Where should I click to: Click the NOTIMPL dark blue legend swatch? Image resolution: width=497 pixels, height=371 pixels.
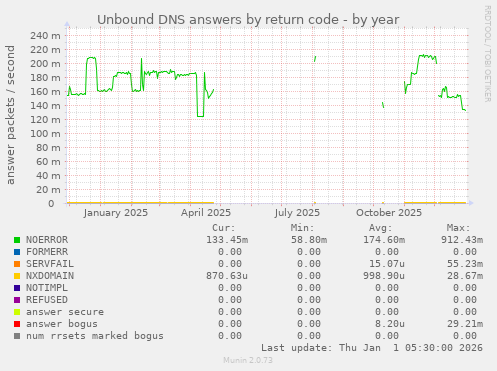17,288
